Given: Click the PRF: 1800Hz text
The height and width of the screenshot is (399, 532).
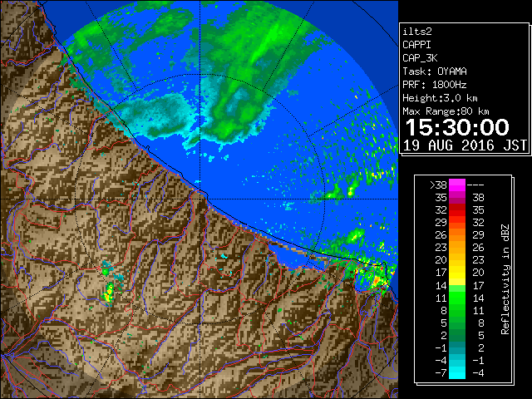Looking at the screenshot, I should pyautogui.click(x=435, y=85).
